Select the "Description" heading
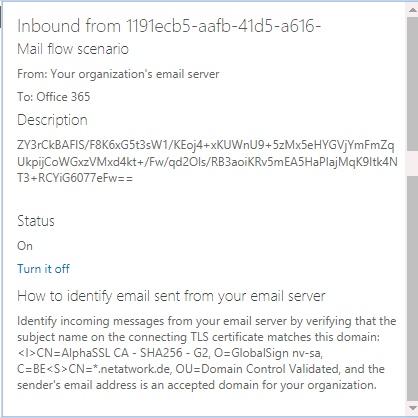418x418 pixels. pos(52,120)
